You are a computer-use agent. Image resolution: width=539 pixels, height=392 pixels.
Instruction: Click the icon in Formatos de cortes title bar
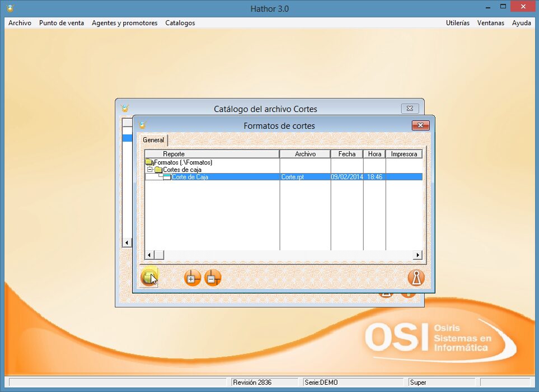(x=142, y=125)
